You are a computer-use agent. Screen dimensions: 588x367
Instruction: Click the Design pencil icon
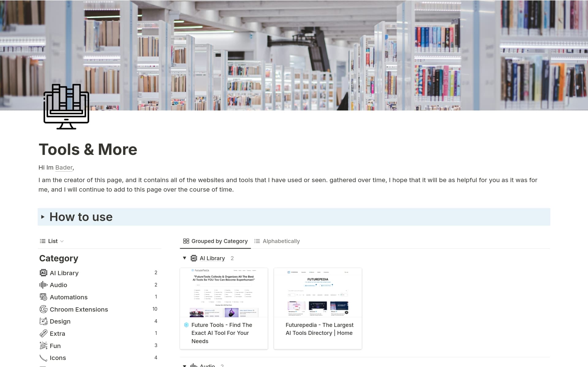[x=43, y=321]
